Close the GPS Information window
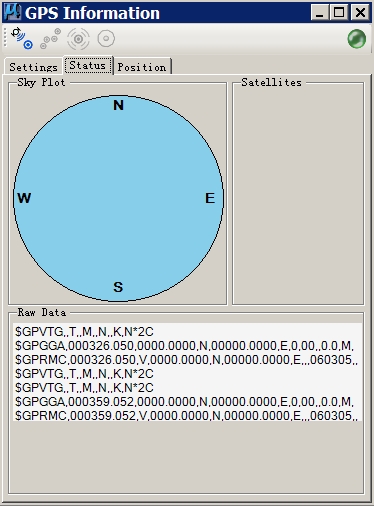 point(360,13)
